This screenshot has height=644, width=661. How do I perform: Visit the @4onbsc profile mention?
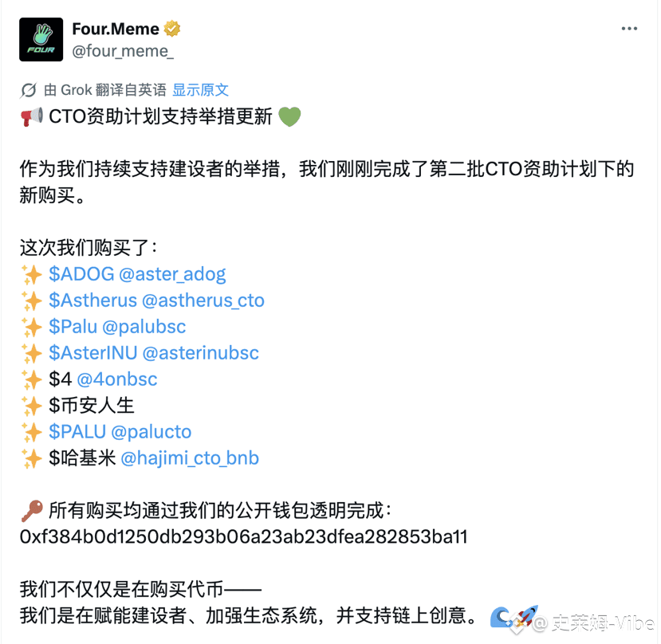[x=116, y=379]
